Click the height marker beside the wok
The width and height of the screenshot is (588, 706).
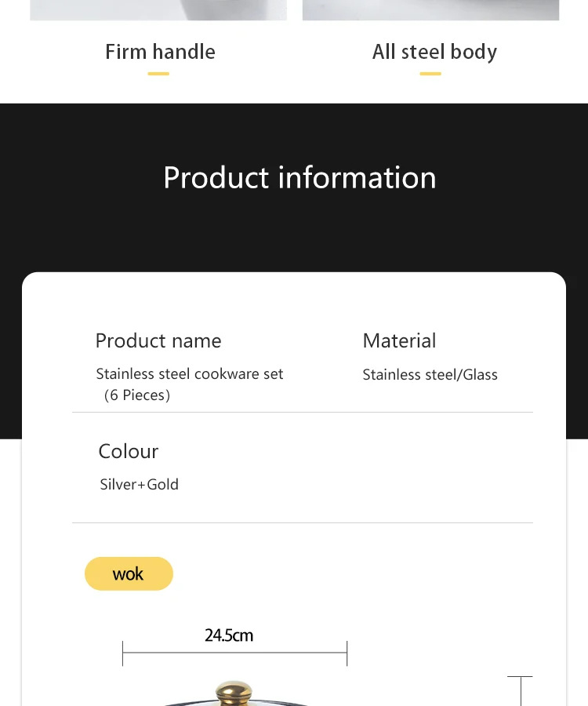click(x=520, y=689)
